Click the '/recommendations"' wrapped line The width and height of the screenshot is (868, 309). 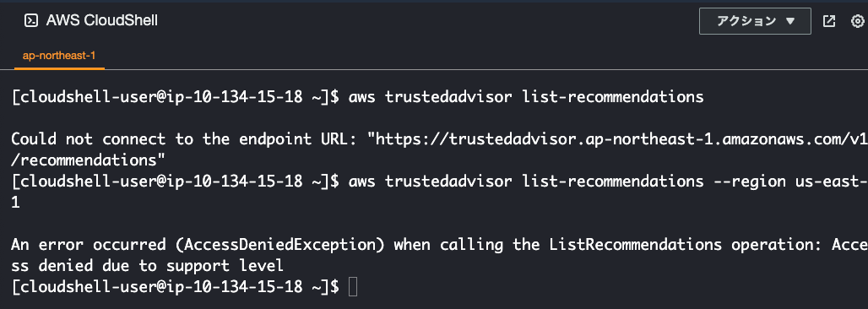[x=89, y=160]
